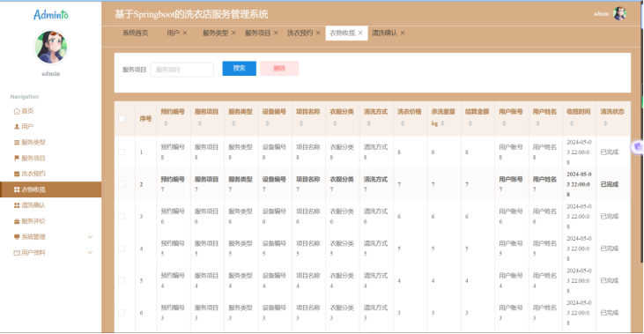Check the checkbox for row 6
This screenshot has width=644, height=334.
[x=122, y=313]
